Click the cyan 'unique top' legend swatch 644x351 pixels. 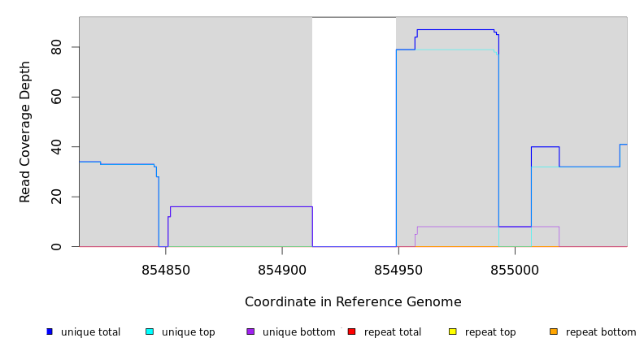click(x=150, y=331)
